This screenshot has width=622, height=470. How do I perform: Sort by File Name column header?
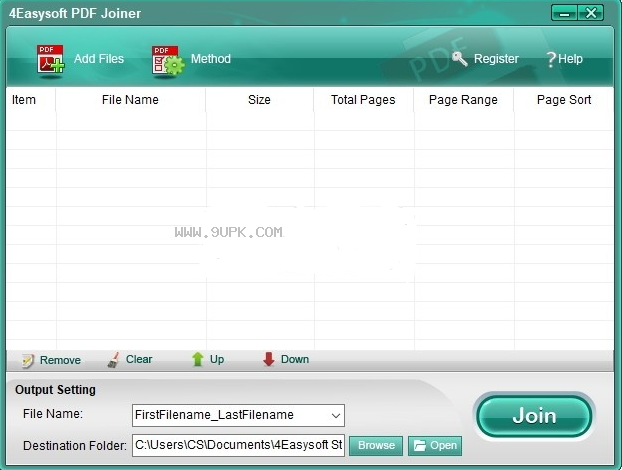(x=130, y=100)
